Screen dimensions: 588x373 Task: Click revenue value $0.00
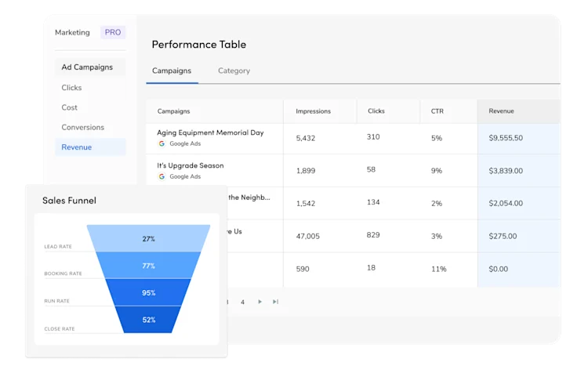pyautogui.click(x=499, y=269)
